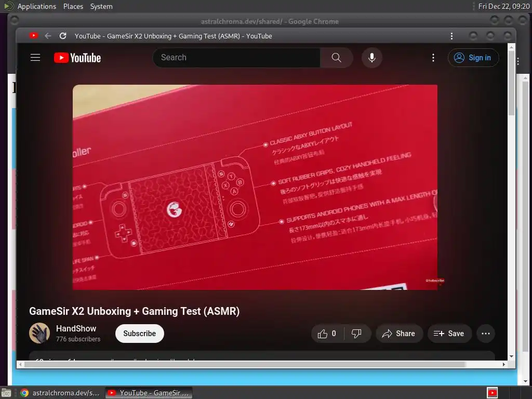532x399 pixels.
Task: Click the search magnifier button
Action: 336,58
